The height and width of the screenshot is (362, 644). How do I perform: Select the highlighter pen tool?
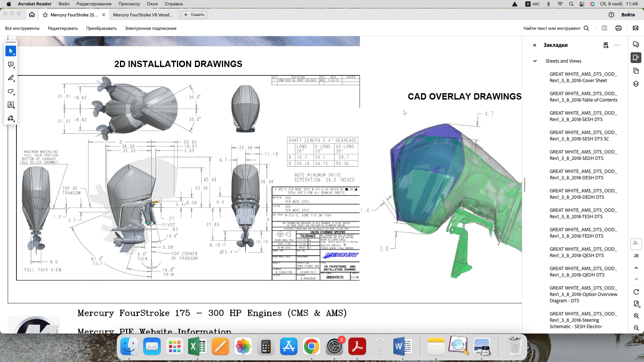(11, 78)
